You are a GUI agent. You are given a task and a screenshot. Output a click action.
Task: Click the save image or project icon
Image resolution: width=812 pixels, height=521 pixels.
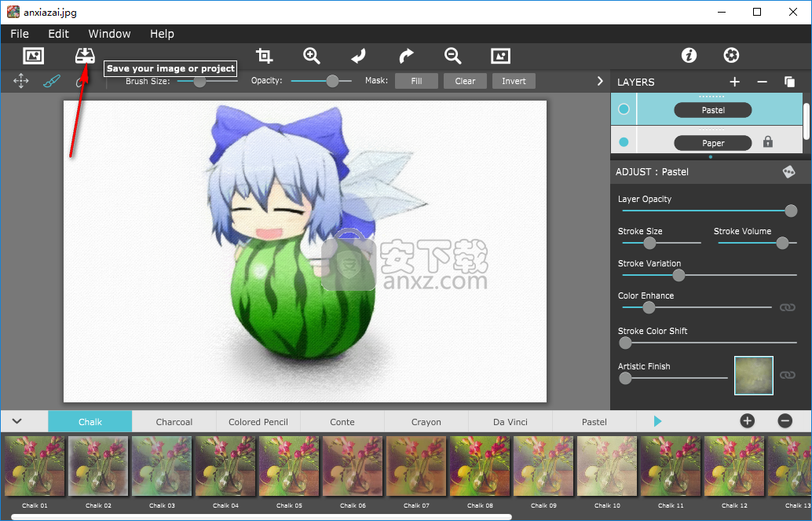(85, 56)
